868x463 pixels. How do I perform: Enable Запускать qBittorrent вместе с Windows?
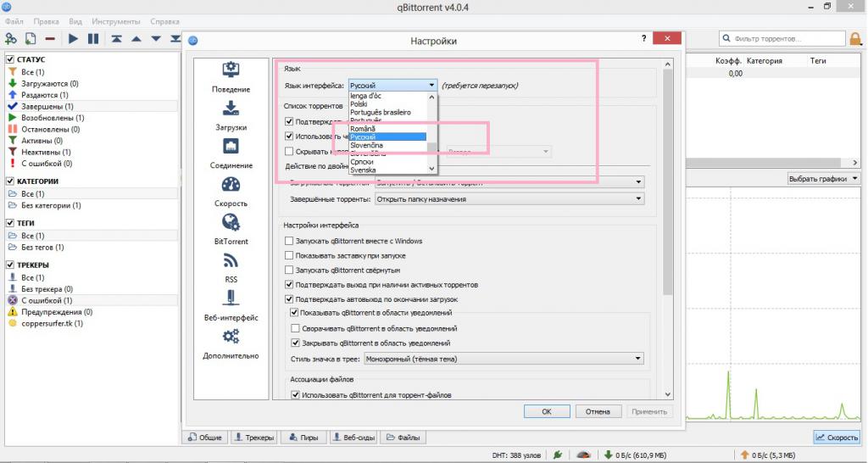(x=289, y=241)
